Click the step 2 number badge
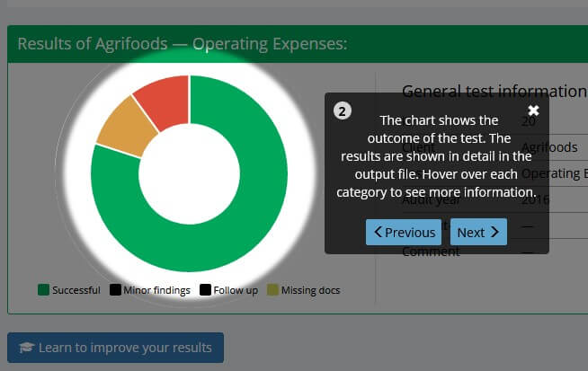The height and width of the screenshot is (371, 588). (x=342, y=110)
